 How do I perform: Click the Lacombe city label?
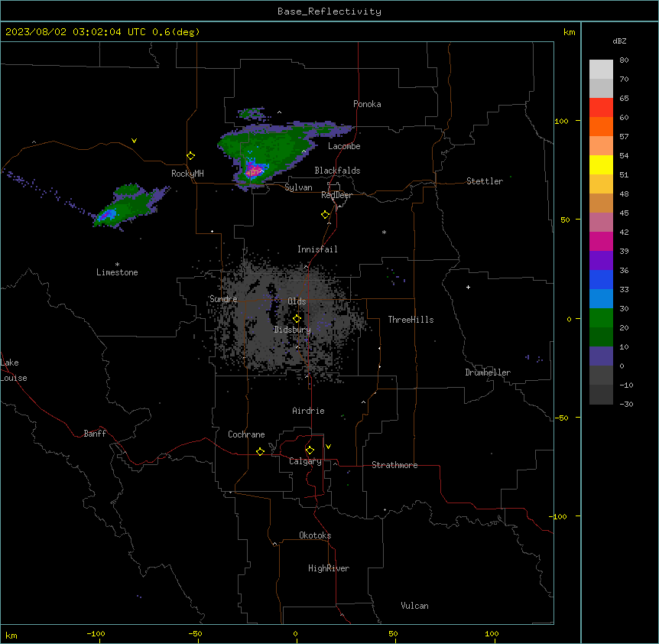coord(344,146)
